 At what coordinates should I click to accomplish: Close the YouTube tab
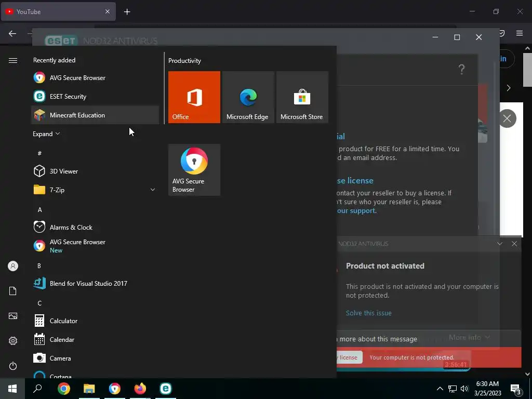[108, 11]
